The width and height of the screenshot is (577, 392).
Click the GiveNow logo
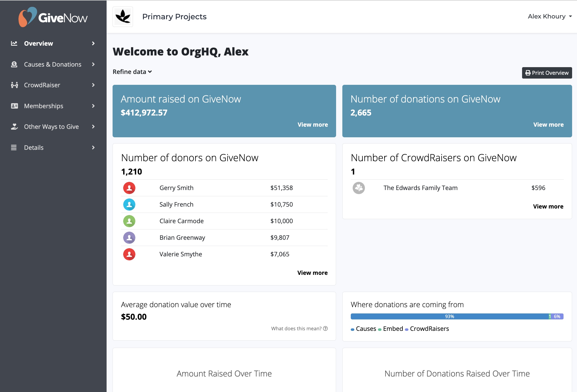[53, 17]
